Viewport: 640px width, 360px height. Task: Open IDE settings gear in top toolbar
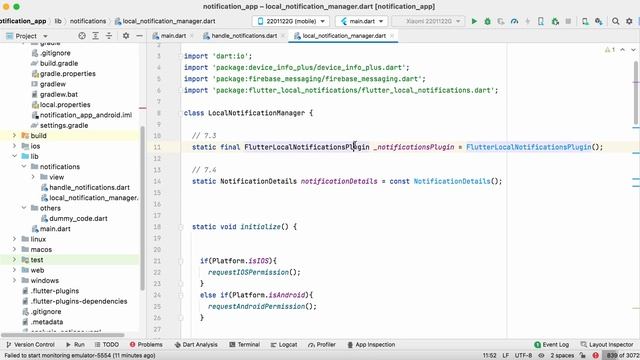[629, 21]
